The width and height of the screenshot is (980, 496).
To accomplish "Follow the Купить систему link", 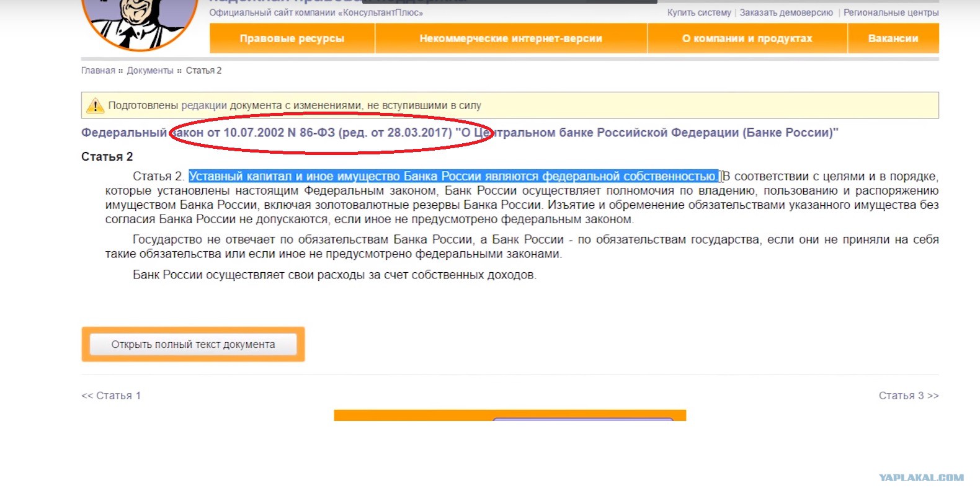I will [x=699, y=12].
